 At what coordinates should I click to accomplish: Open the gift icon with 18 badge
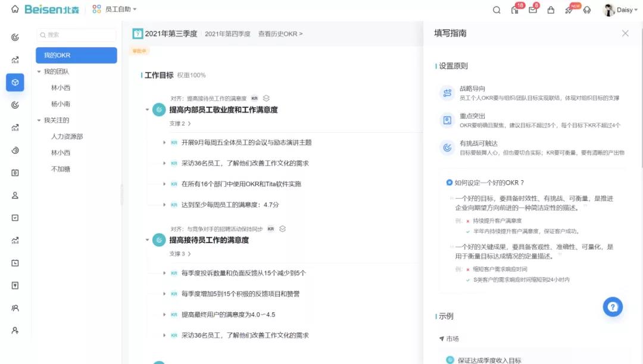pyautogui.click(x=515, y=10)
